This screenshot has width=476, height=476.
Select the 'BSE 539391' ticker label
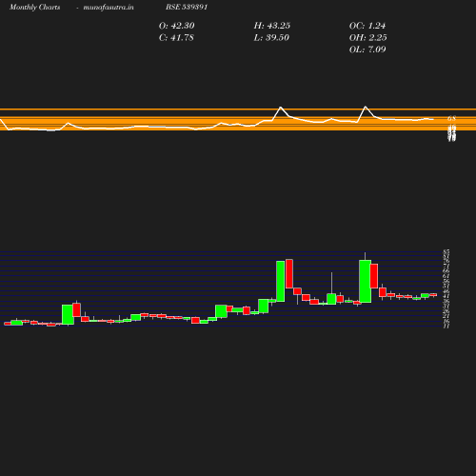(187, 7)
